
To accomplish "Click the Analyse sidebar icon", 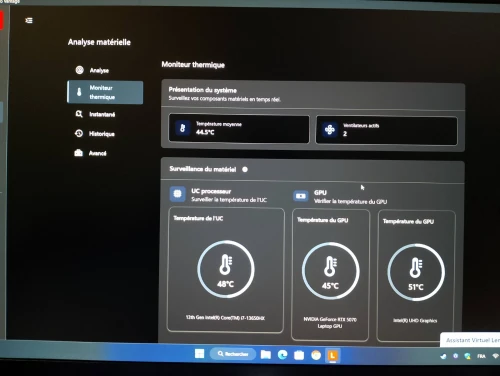I will pyautogui.click(x=79, y=70).
